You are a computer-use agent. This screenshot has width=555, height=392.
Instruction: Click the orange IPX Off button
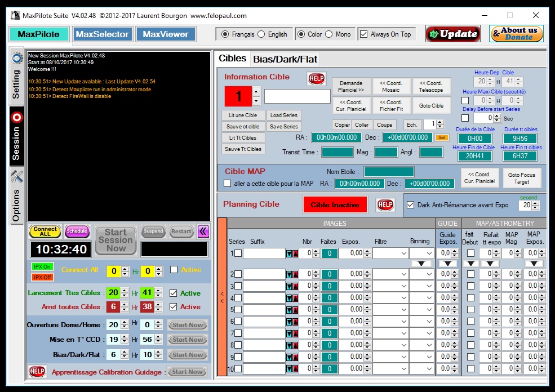[x=42, y=277]
